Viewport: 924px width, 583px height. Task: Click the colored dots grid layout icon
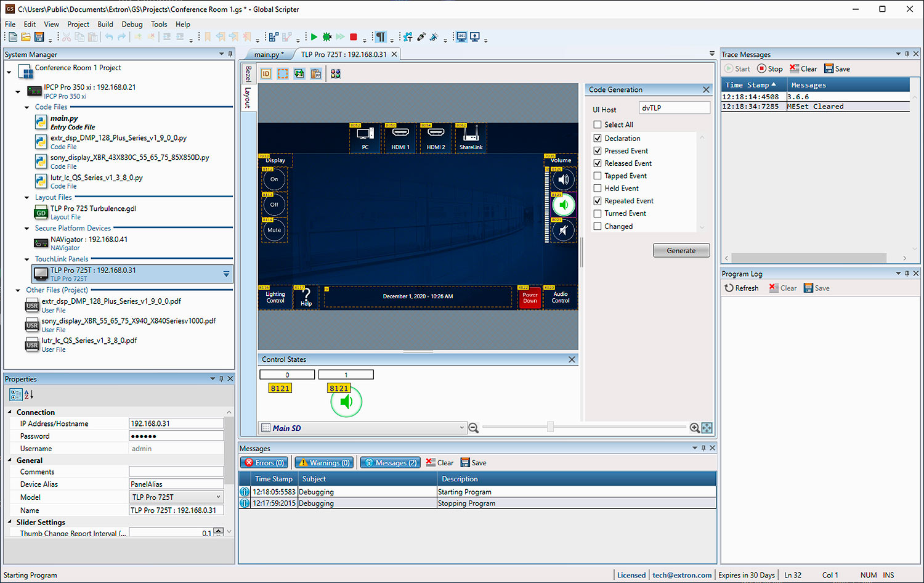[x=336, y=74]
